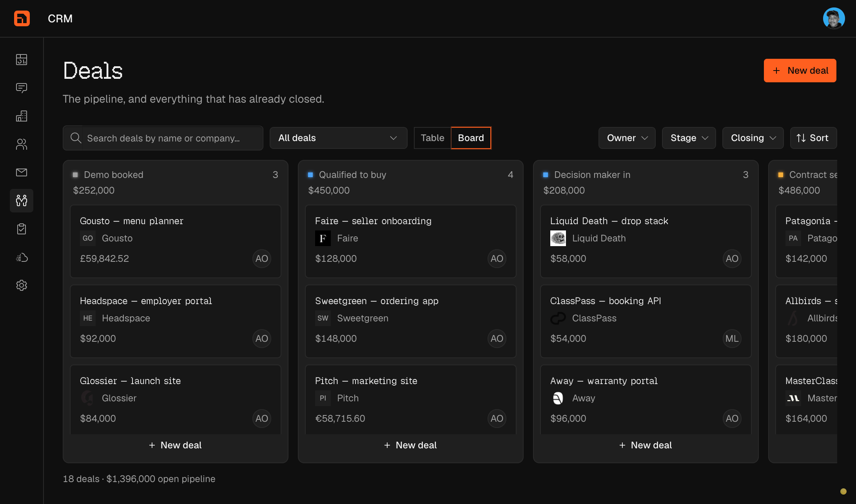This screenshot has height=504, width=856.
Task: Click the Faire F logo
Action: 323,238
